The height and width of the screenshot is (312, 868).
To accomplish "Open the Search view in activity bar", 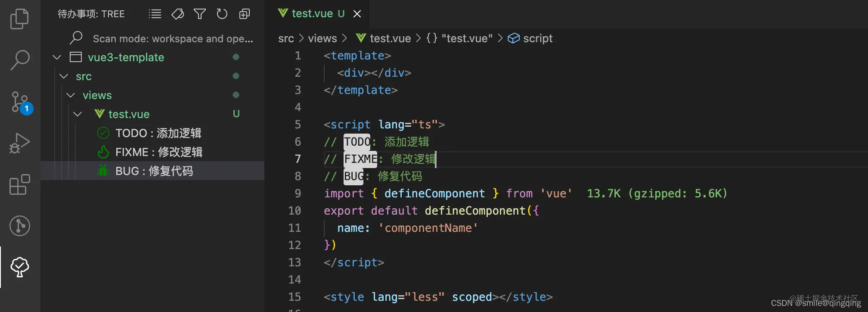I will click(20, 60).
